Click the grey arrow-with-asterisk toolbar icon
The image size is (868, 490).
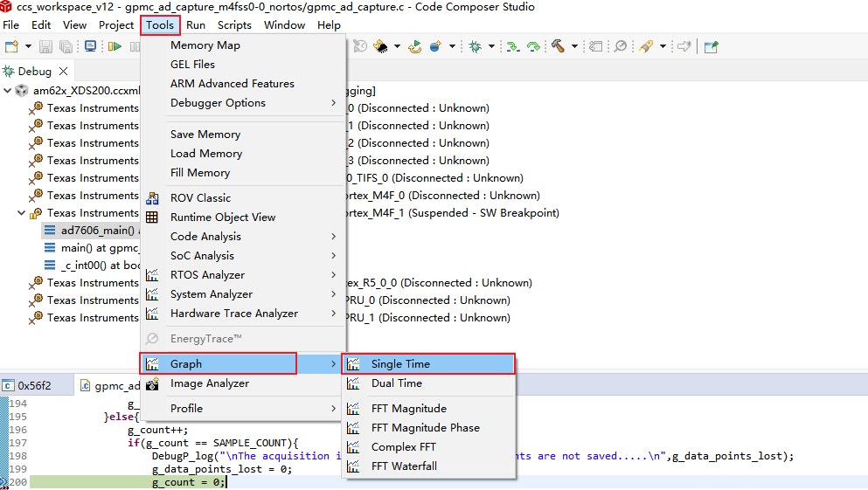[684, 46]
